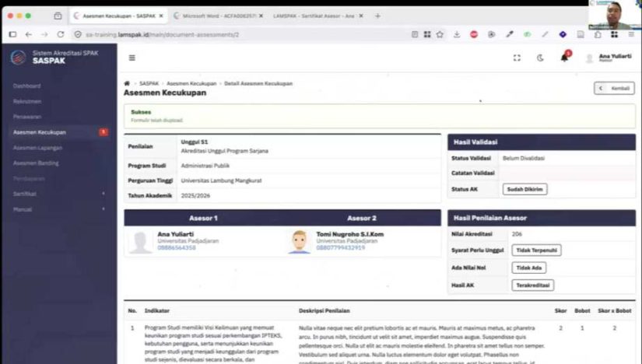Open Asesmen Kecukupan sidebar item
This screenshot has height=364, width=642.
pyautogui.click(x=59, y=132)
